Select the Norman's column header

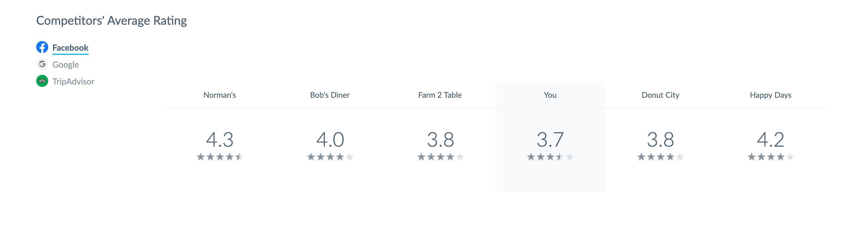(220, 95)
